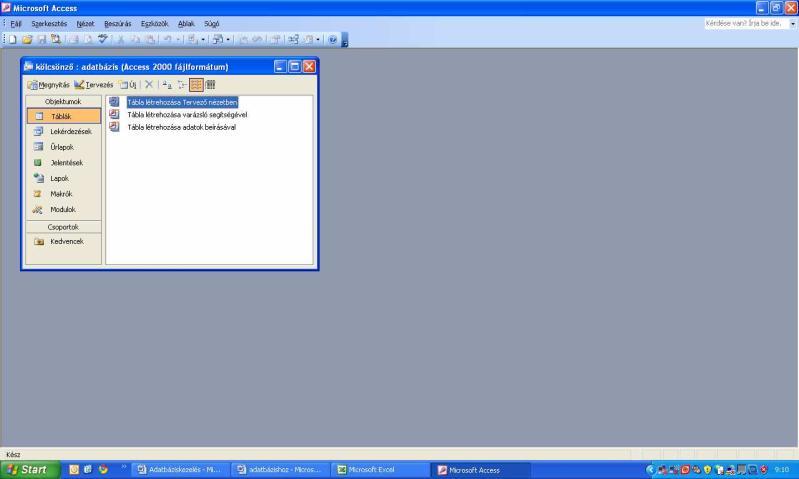The image size is (799, 479).
Task: Open the Analyze dropdown arrow
Action: click(x=228, y=39)
